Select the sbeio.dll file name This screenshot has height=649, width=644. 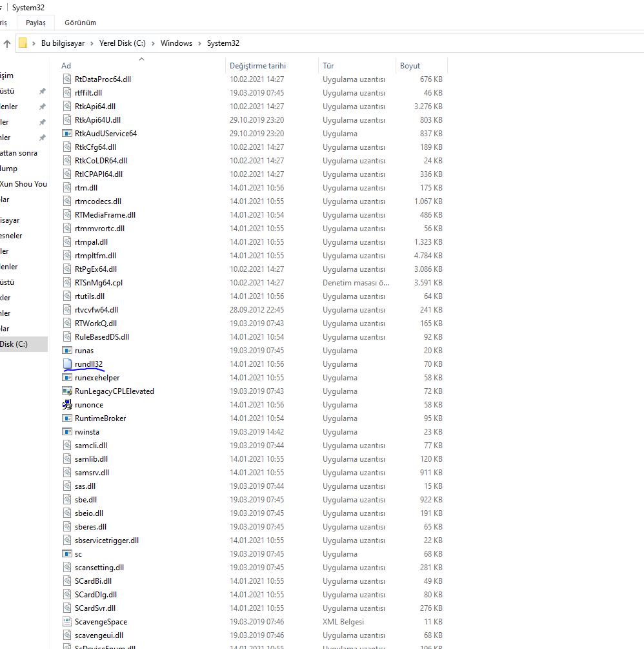[x=89, y=513]
